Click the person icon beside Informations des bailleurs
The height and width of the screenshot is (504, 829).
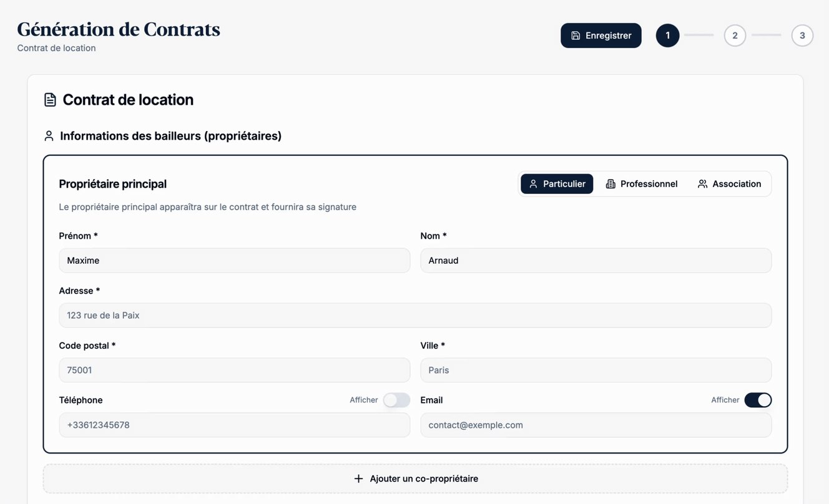(x=49, y=136)
